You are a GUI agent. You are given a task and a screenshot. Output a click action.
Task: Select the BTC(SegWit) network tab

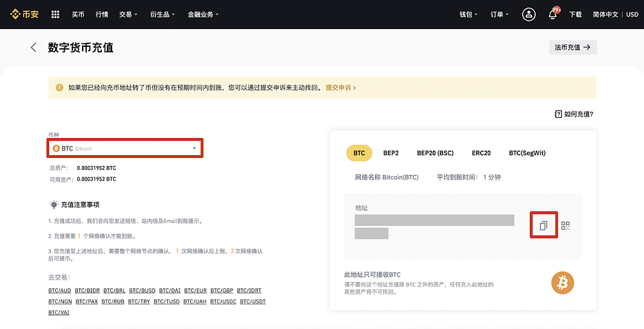[x=528, y=153]
